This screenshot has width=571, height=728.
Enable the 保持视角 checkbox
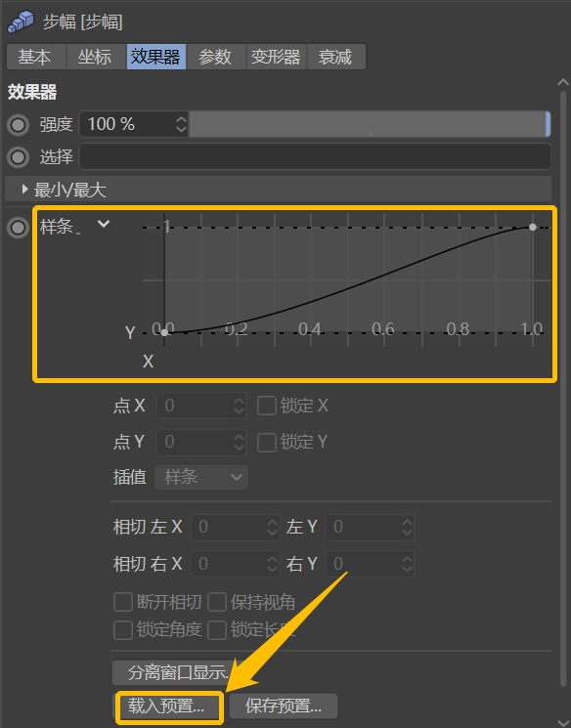217,602
